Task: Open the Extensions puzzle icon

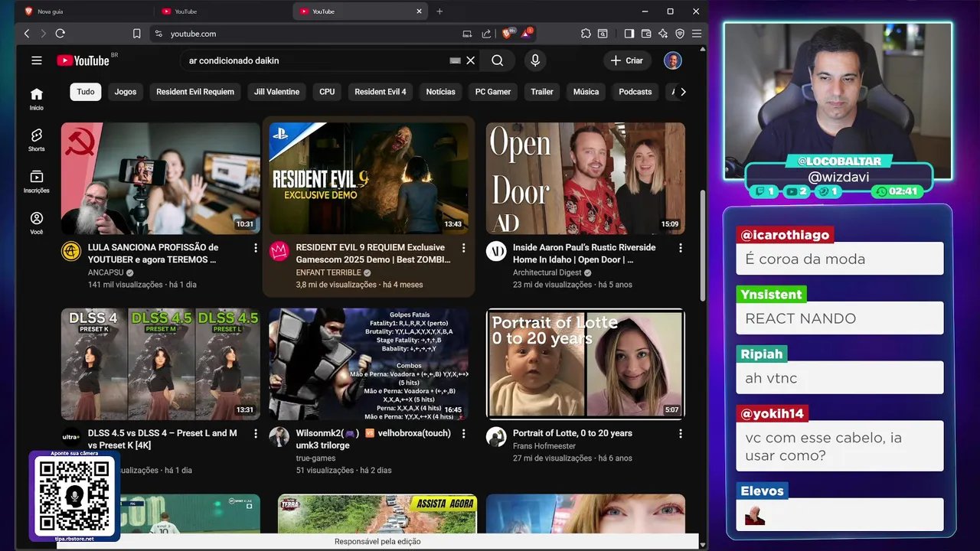Action: 586,34
